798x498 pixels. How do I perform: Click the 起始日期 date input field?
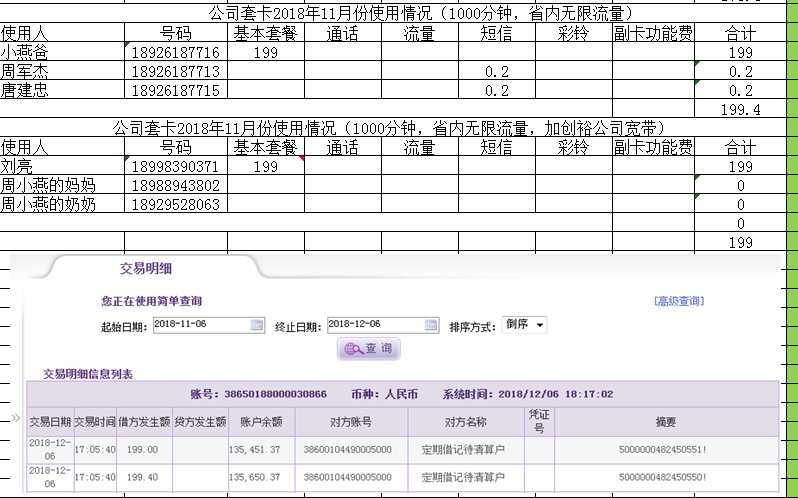coord(200,325)
